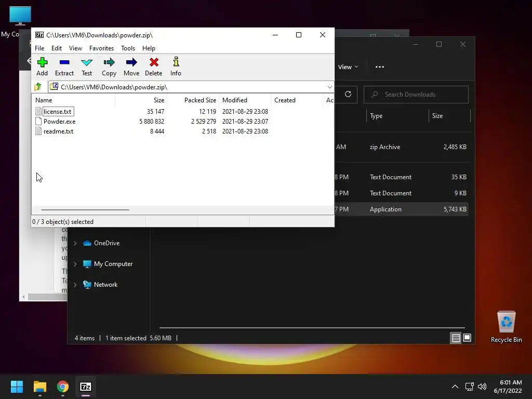Launch Chrome from the taskbar
The image size is (532, 399).
click(x=63, y=387)
